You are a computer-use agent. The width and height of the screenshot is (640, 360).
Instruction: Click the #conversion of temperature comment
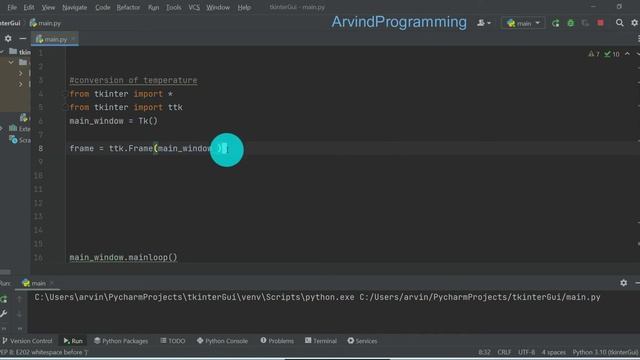(x=133, y=80)
